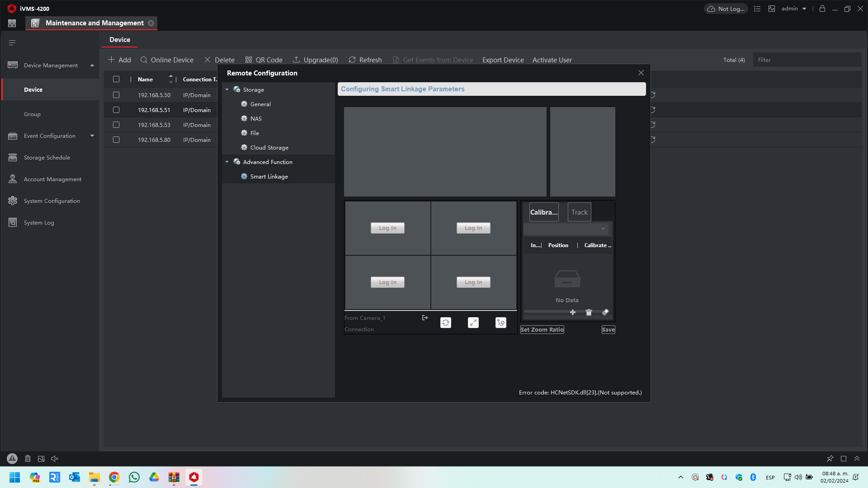This screenshot has height=488, width=868.
Task: Click the full-screen expand icon under camera grid
Action: point(473,323)
